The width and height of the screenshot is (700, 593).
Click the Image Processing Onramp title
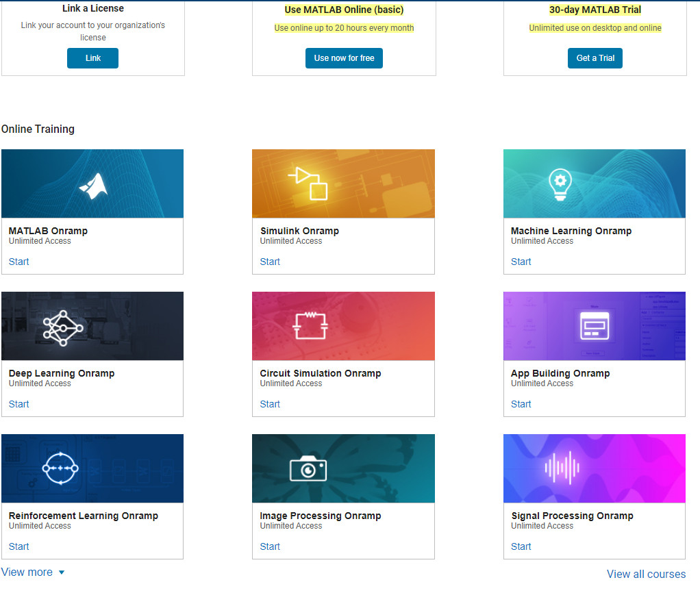pyautogui.click(x=321, y=516)
